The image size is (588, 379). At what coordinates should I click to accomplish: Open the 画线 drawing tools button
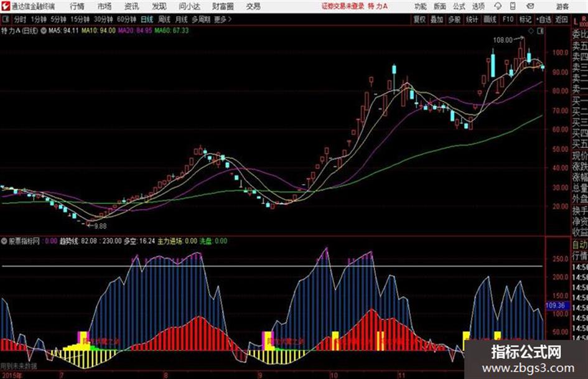coord(490,19)
